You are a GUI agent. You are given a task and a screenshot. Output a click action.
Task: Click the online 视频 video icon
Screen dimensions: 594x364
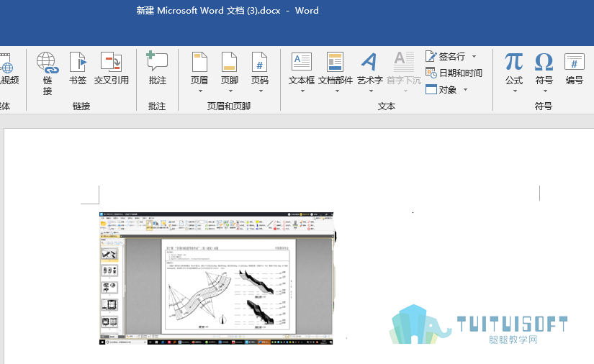click(x=6, y=63)
